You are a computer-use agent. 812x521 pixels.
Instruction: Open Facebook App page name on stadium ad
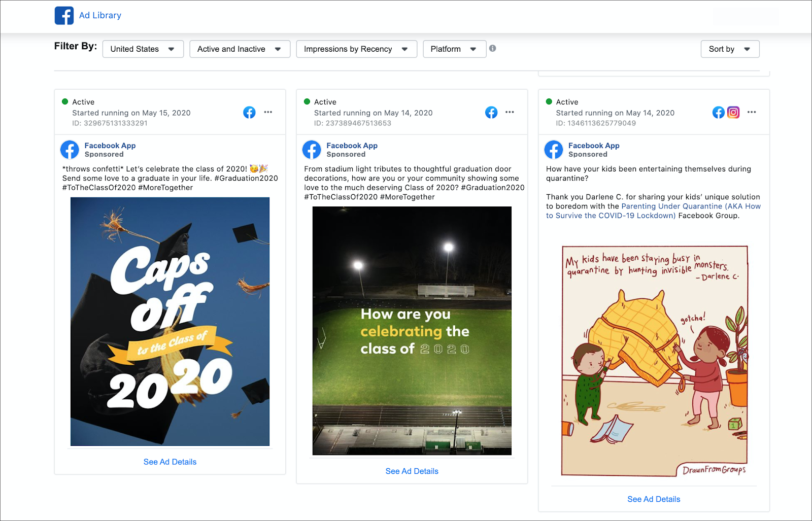click(352, 146)
